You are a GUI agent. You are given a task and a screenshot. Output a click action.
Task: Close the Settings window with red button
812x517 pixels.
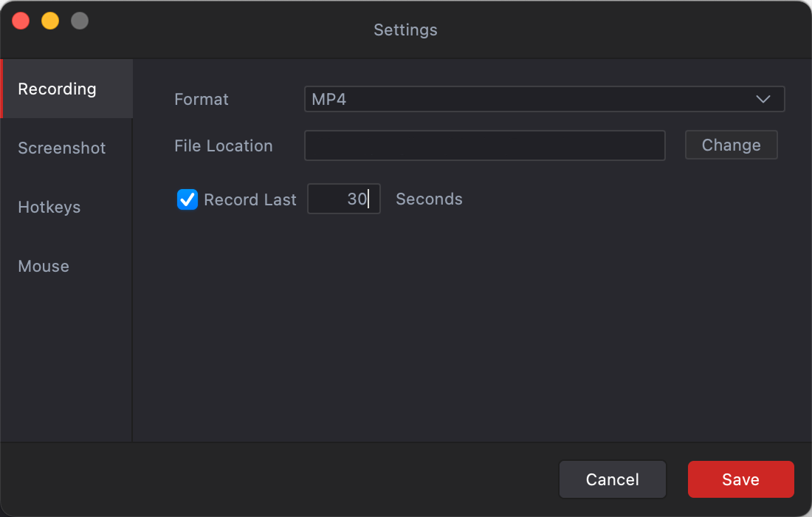click(x=21, y=21)
